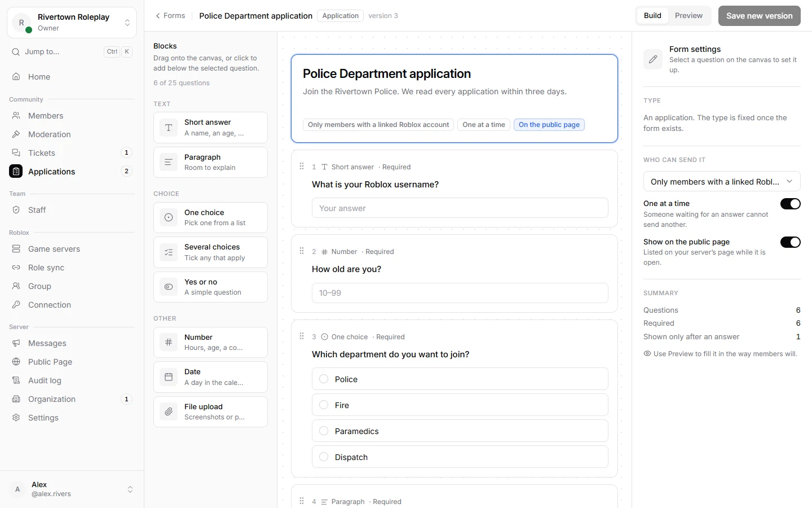Click the Members people icon

(x=16, y=116)
